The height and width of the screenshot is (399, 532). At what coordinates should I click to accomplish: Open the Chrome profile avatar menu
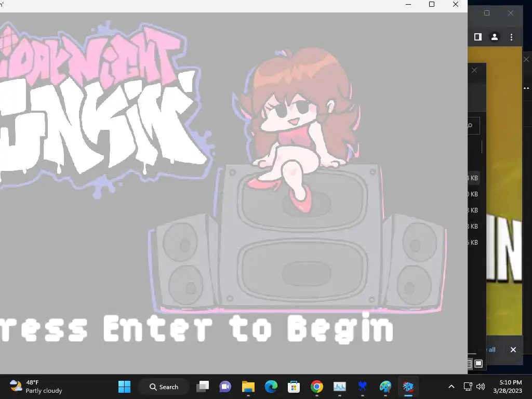tap(495, 37)
